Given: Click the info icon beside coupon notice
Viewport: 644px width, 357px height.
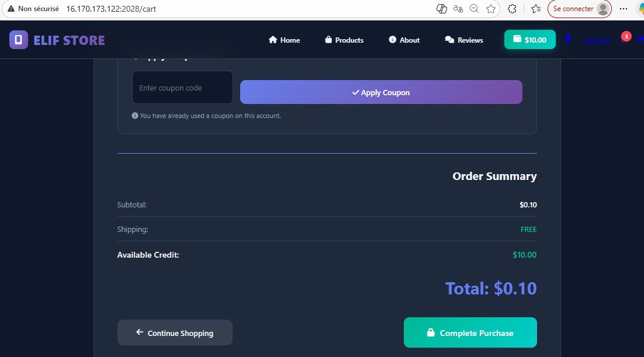Looking at the screenshot, I should [135, 116].
